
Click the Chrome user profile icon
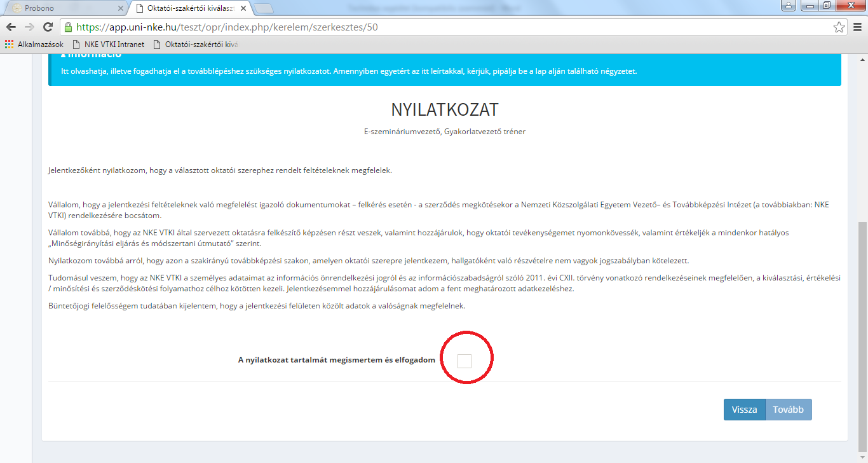pos(789,6)
